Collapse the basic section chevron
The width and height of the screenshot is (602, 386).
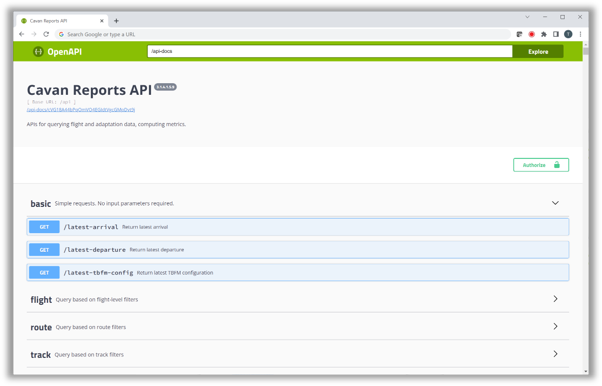[555, 203]
